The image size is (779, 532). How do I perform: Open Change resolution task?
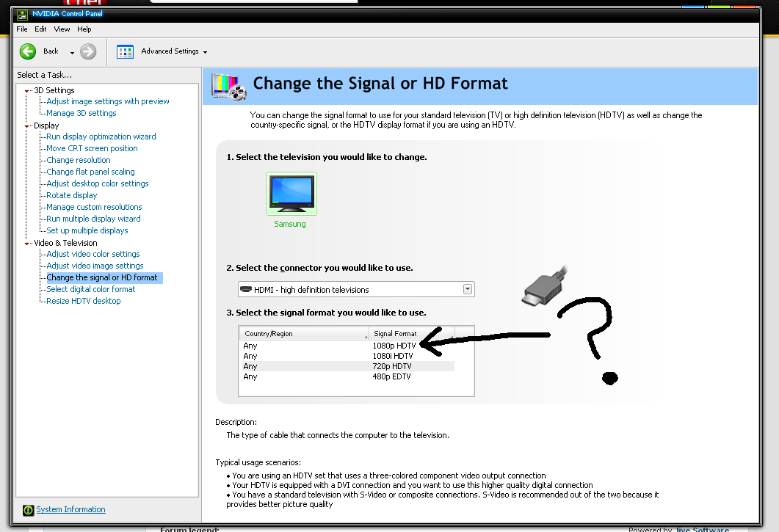tap(79, 160)
